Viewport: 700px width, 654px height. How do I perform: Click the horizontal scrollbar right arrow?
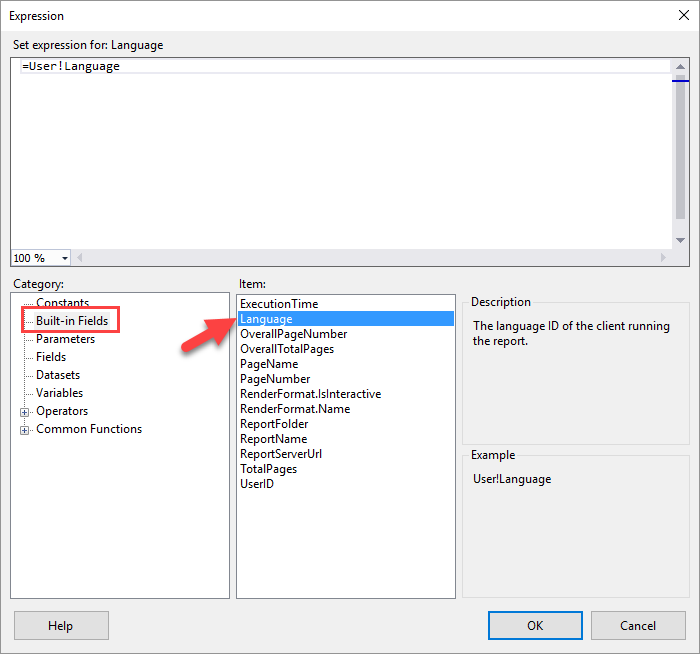click(x=663, y=258)
